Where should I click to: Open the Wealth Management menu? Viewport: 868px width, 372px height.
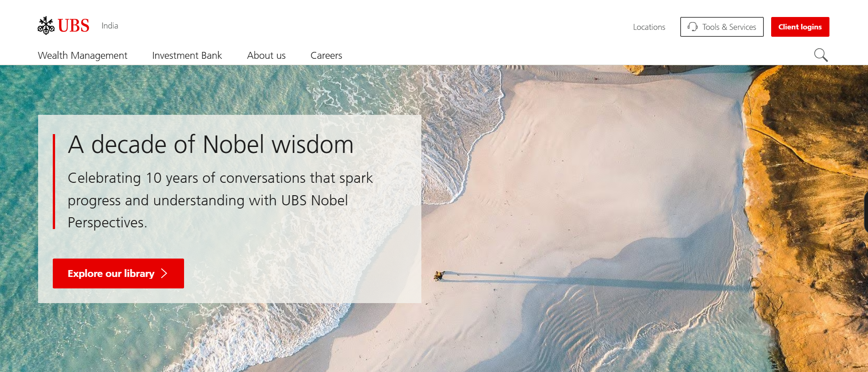(x=83, y=56)
